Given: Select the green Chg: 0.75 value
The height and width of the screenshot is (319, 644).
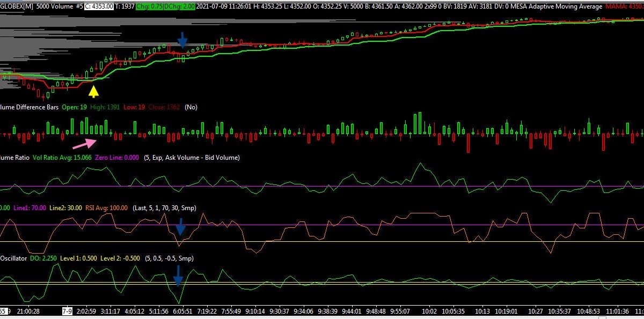Looking at the screenshot, I should (x=150, y=6).
